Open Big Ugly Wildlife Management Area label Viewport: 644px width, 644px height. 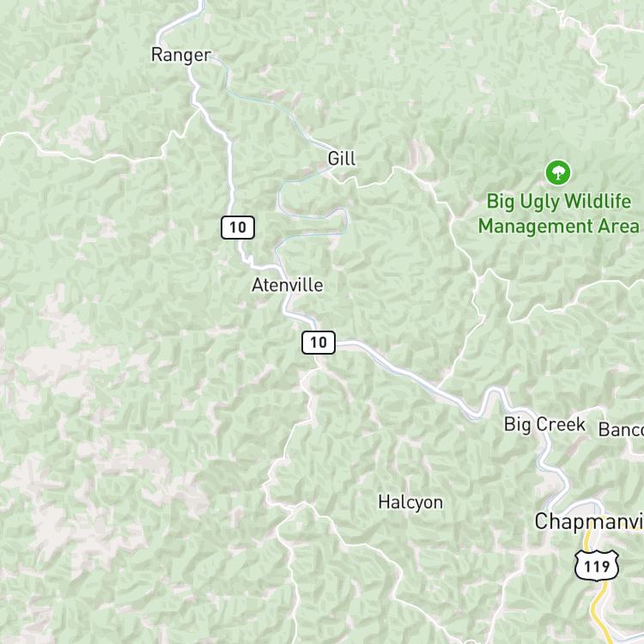point(559,214)
